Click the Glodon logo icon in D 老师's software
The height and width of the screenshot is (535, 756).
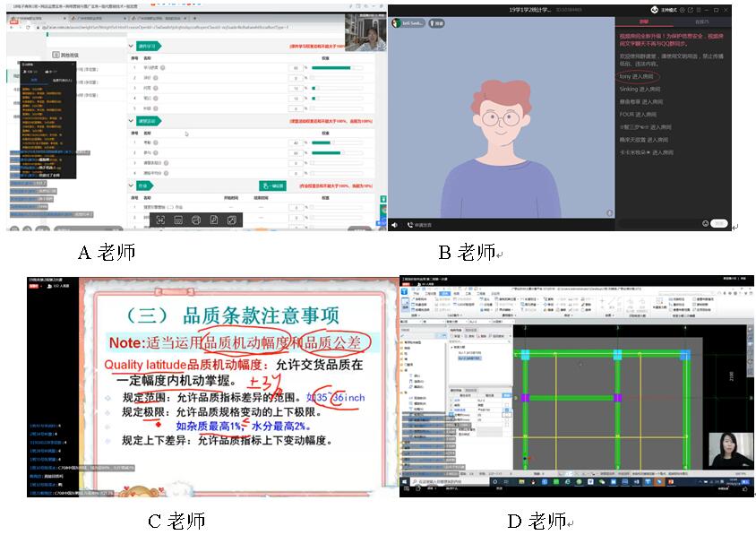(x=404, y=289)
